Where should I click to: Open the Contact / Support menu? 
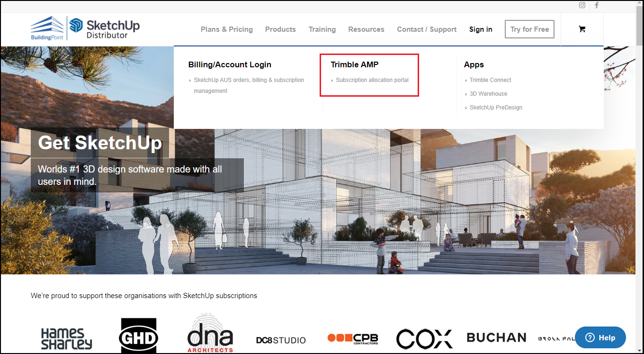[427, 29]
